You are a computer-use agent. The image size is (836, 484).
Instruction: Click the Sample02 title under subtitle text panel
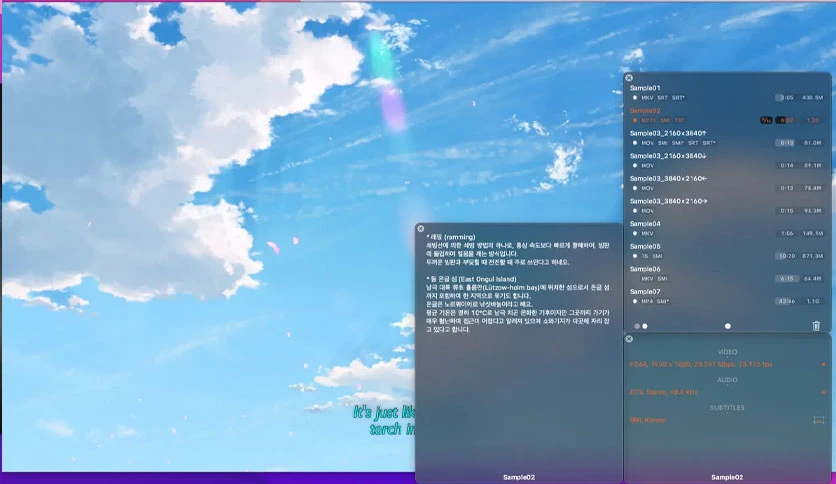(x=519, y=477)
